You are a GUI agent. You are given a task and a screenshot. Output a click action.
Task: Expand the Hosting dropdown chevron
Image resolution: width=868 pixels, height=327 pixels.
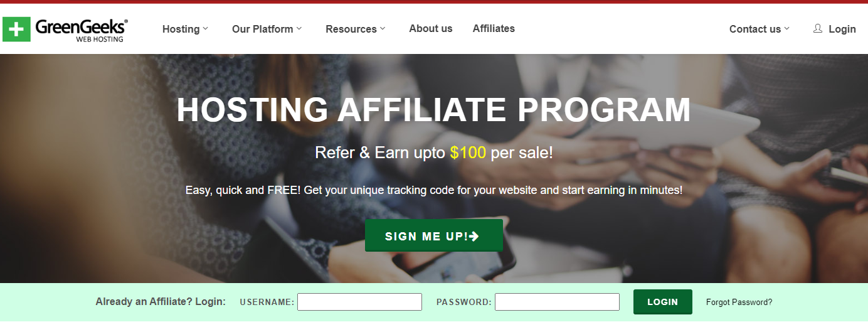(206, 28)
